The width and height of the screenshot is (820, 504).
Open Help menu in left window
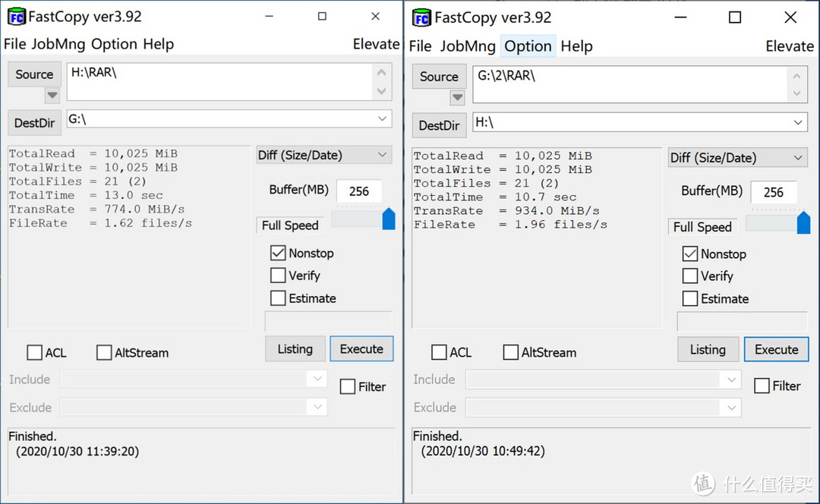coord(159,44)
